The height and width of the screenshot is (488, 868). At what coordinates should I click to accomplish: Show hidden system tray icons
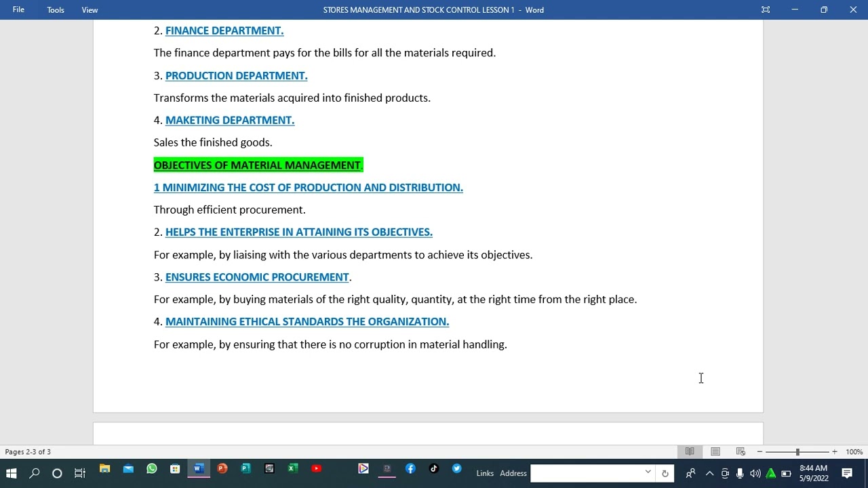(x=709, y=473)
